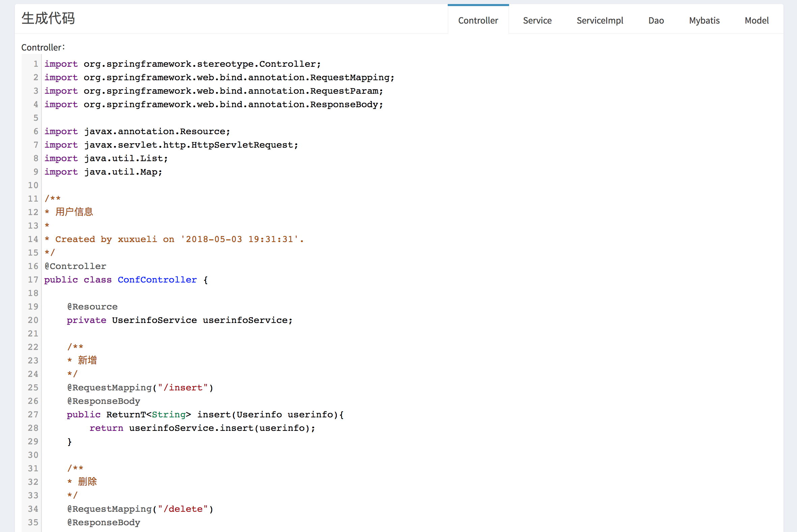This screenshot has width=797, height=532.
Task: Switch to the Mybatis tab
Action: click(x=704, y=20)
